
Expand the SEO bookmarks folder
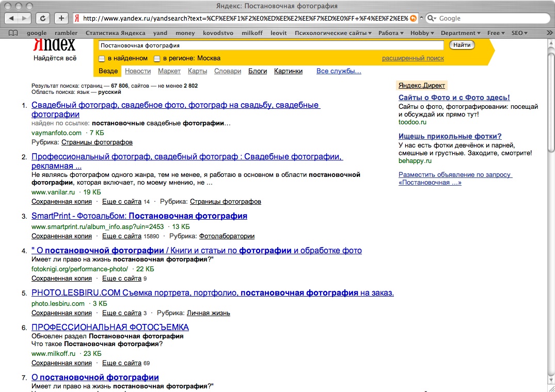[x=519, y=33]
